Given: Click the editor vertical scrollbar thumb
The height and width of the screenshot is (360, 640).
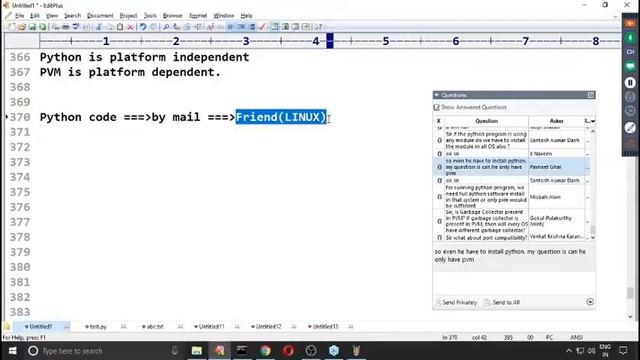Looking at the screenshot, I should 630,293.
